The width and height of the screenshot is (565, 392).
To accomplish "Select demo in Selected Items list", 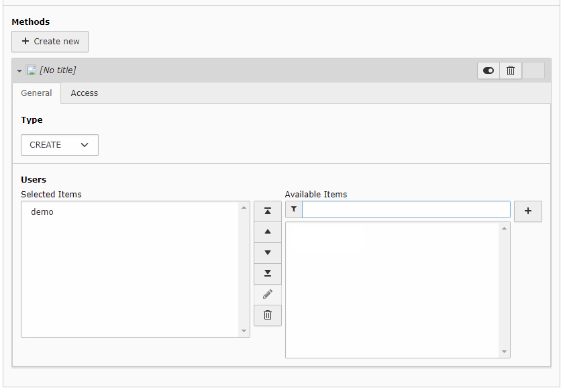I will pos(42,212).
